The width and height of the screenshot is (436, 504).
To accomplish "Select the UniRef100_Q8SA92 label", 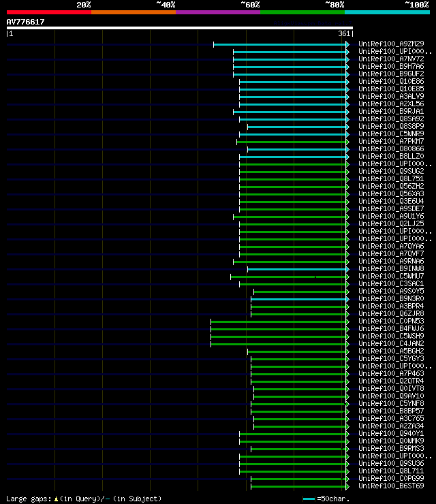I will tap(391, 119).
